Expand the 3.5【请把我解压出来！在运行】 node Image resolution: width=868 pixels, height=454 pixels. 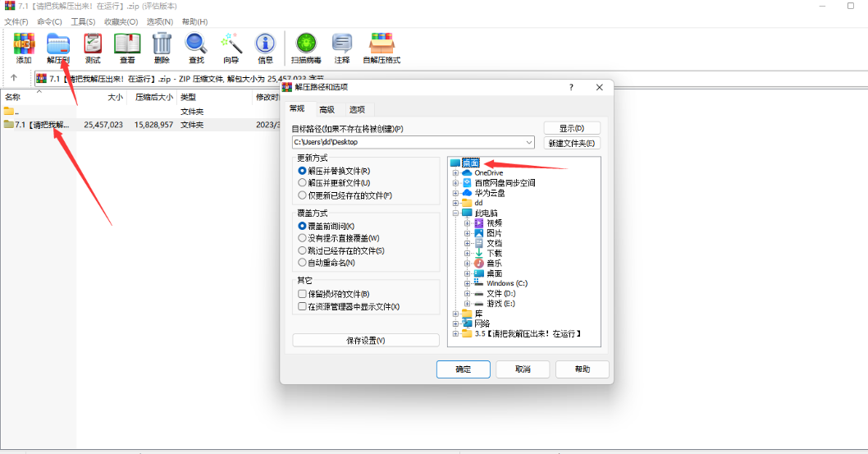[x=455, y=334]
